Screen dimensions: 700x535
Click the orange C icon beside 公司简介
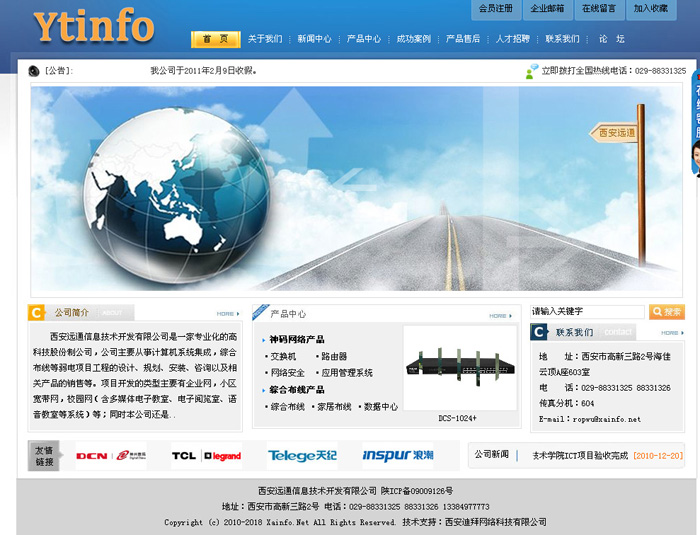(x=37, y=313)
